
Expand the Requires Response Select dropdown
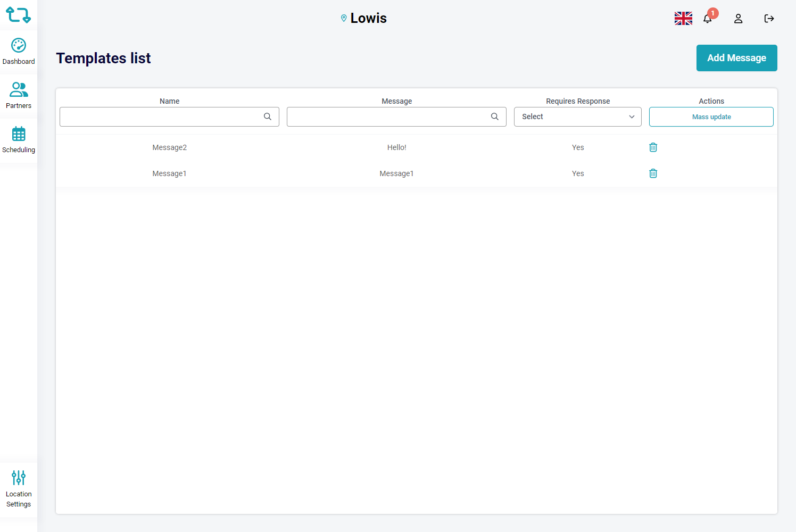pyautogui.click(x=577, y=117)
